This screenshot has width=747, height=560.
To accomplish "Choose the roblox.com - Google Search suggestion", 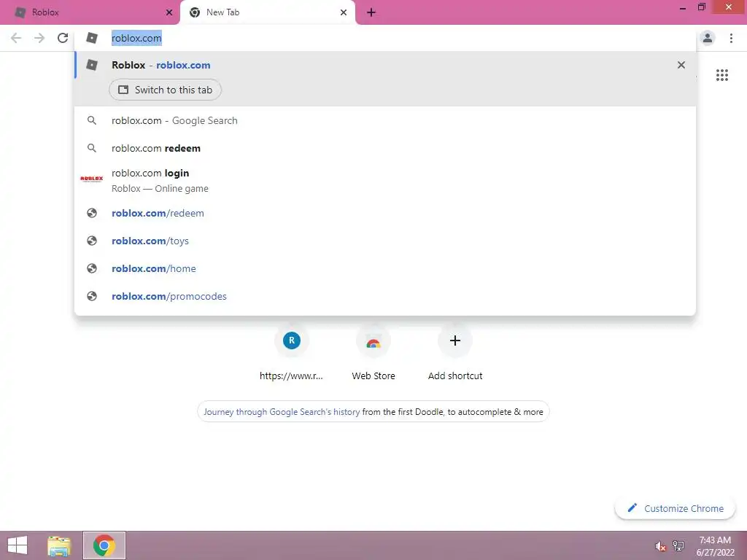I will 385,120.
